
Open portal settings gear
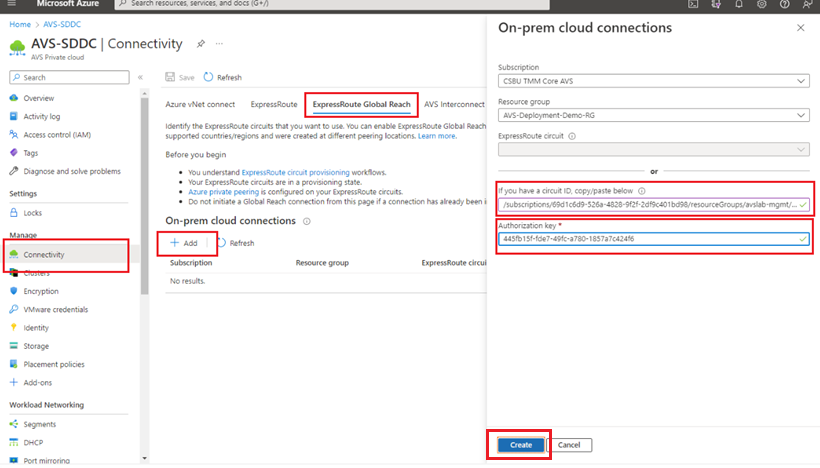761,4
